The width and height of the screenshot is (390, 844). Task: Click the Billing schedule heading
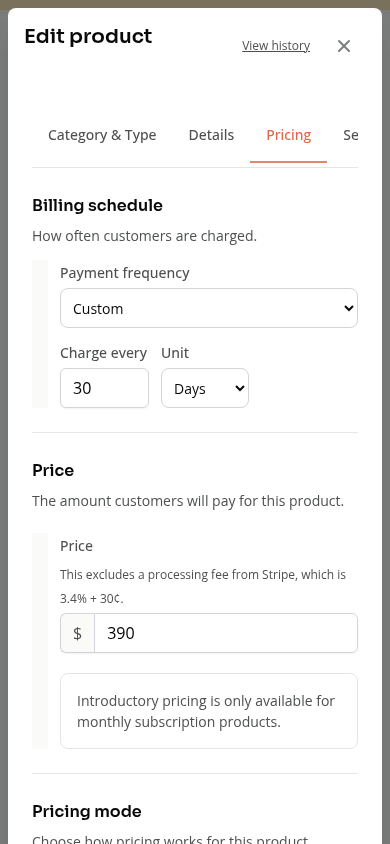point(97,205)
